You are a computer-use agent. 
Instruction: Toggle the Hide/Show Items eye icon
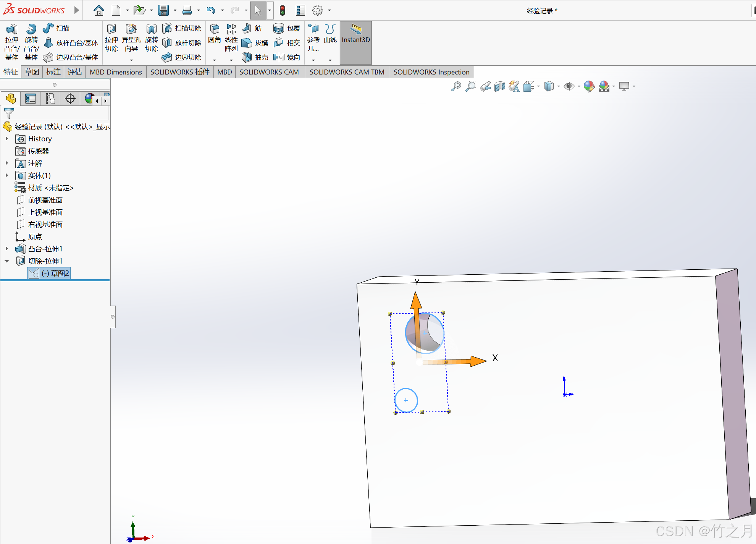pos(569,86)
